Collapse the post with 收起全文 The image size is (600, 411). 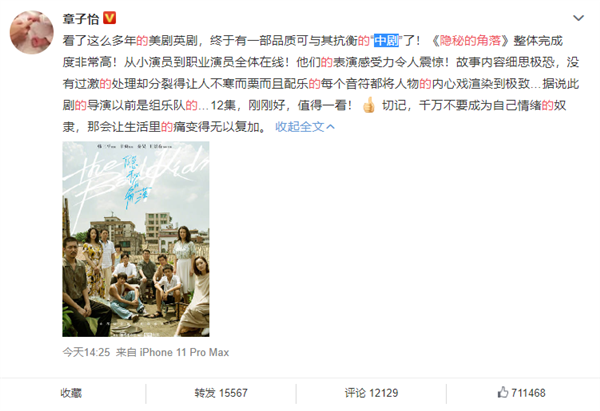click(x=300, y=127)
